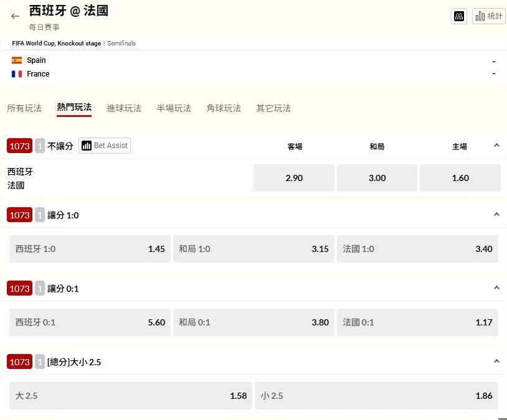Click the 和局 column header
Viewport: 507px width, 420px height.
(377, 147)
